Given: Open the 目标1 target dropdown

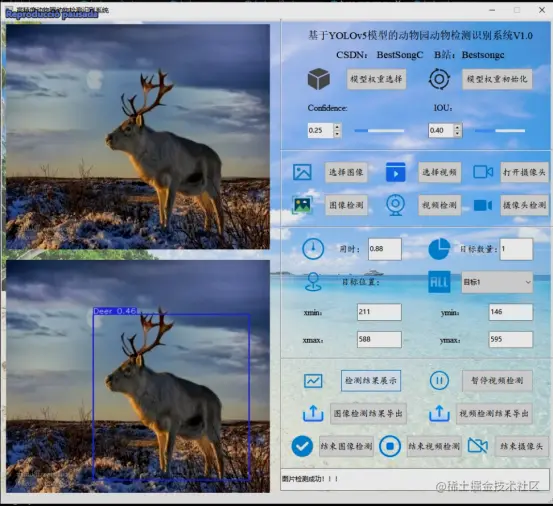Looking at the screenshot, I should click(497, 282).
